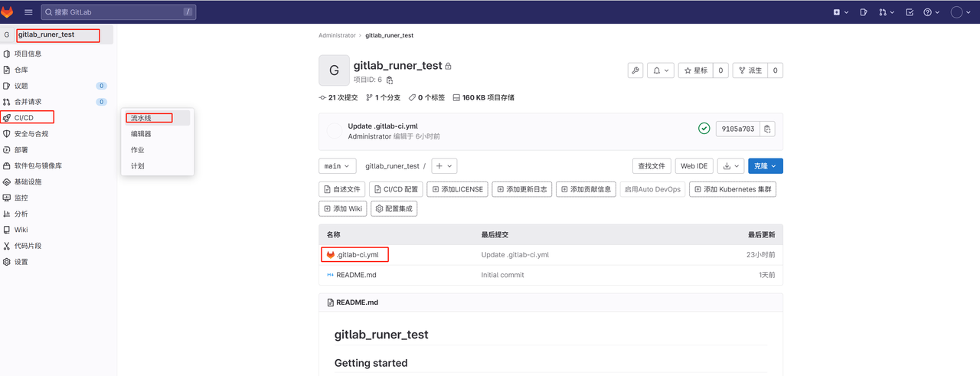
Task: Open the to-do list icon in top bar
Action: (x=910, y=12)
